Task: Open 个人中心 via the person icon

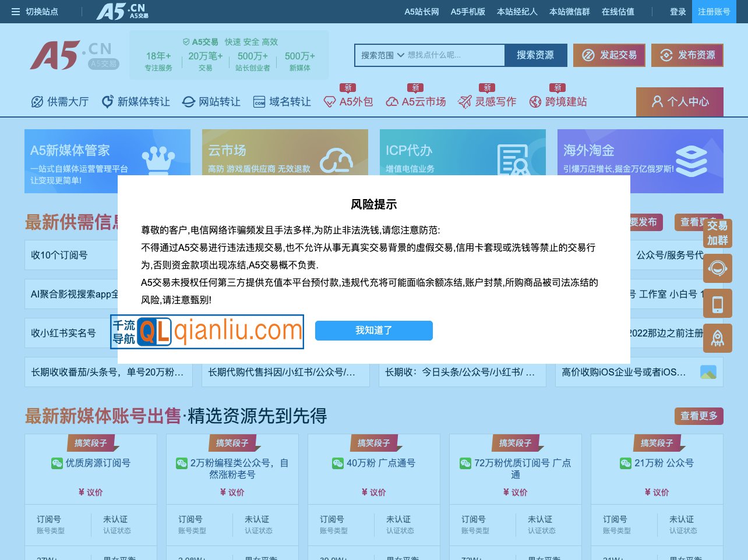Action: click(656, 101)
